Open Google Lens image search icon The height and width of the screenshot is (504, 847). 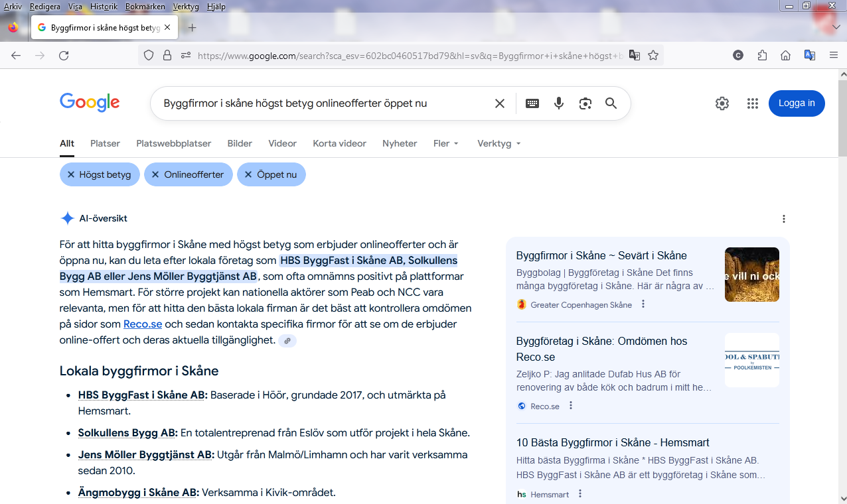pos(585,103)
